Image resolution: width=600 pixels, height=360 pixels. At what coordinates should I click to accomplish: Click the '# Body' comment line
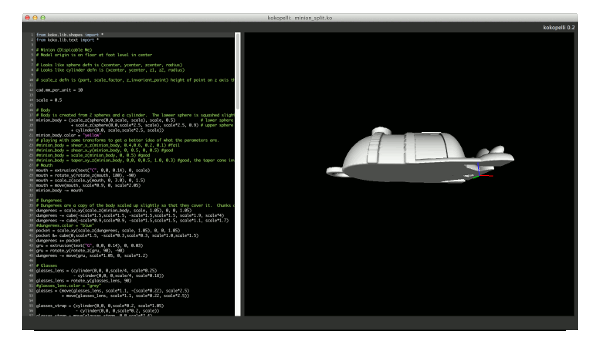(x=43, y=110)
